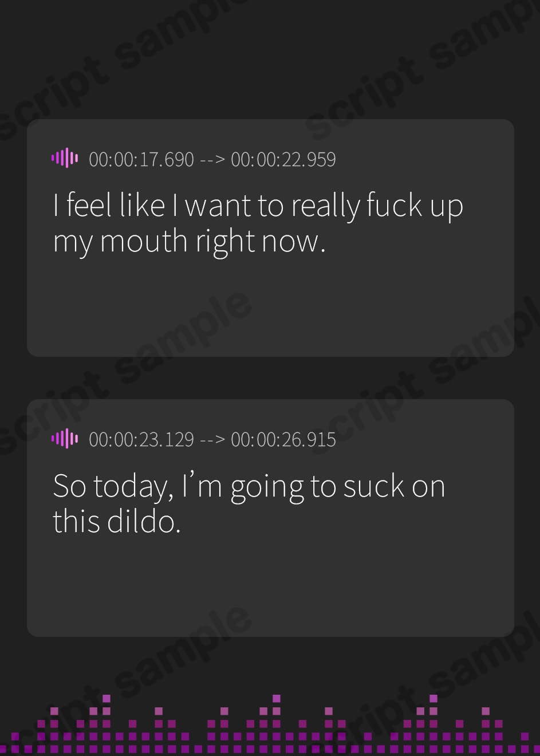Click the caption line starting "So today"
540x756 pixels.
249,487
